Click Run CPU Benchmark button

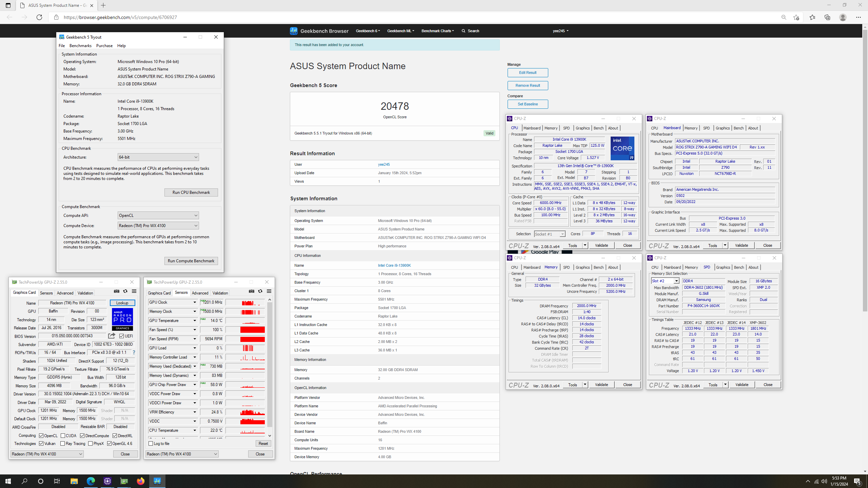coord(191,192)
